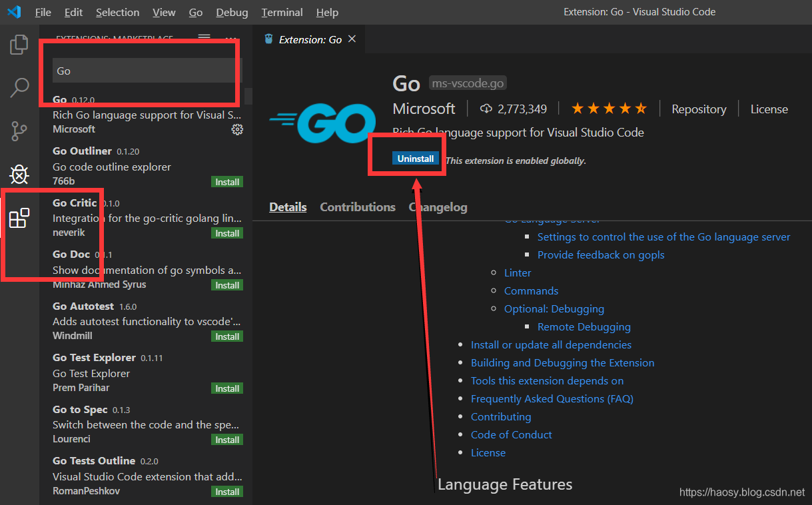
Task: Open the Terminal menu
Action: (282, 12)
